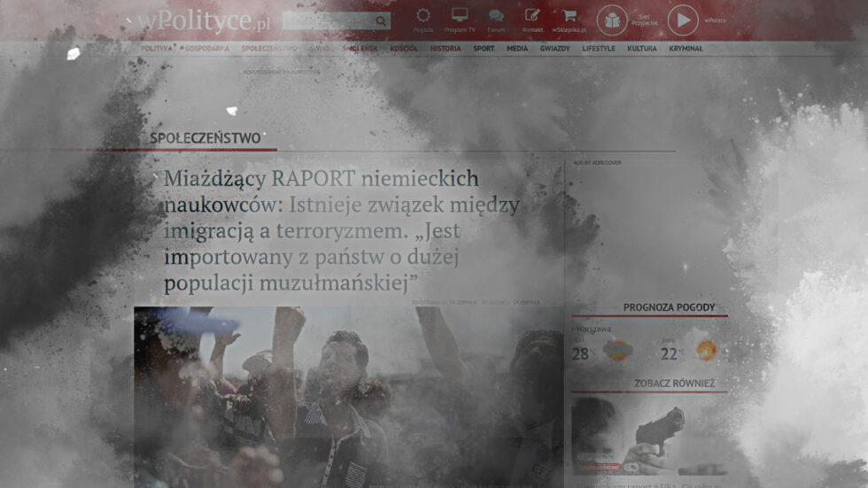Click the search magnifier icon
This screenshot has width=868, height=488.
[x=380, y=21]
